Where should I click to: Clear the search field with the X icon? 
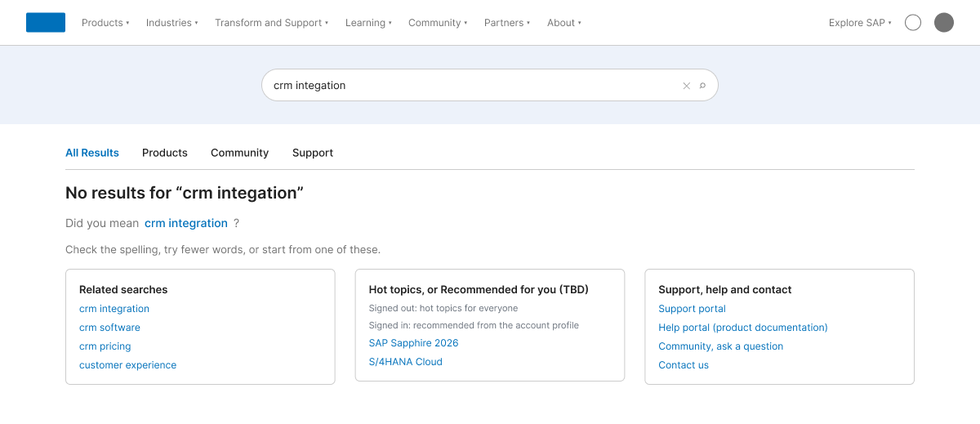687,86
